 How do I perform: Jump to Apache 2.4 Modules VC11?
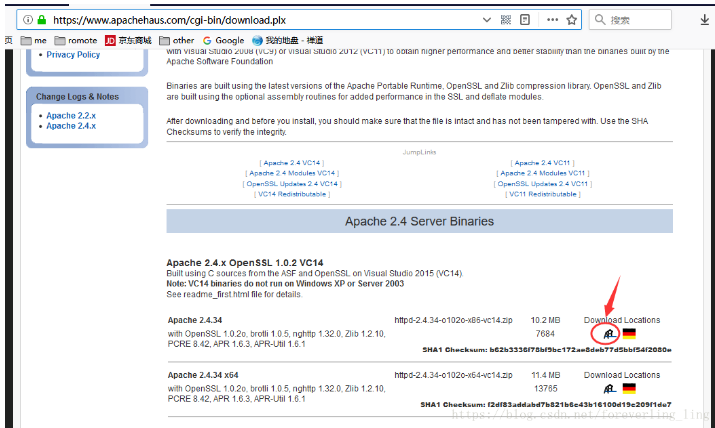(x=543, y=173)
